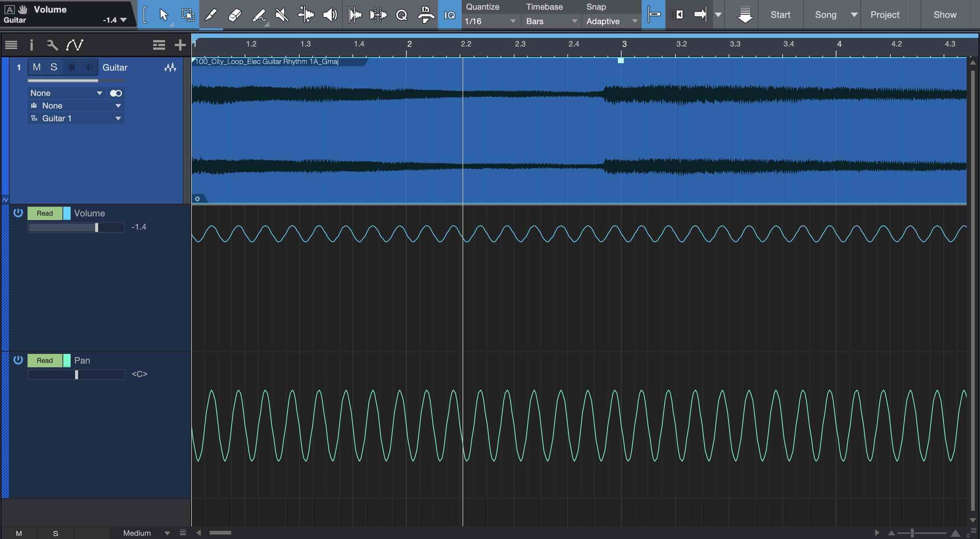The height and width of the screenshot is (539, 980).
Task: Solo the Guitar track
Action: 54,67
